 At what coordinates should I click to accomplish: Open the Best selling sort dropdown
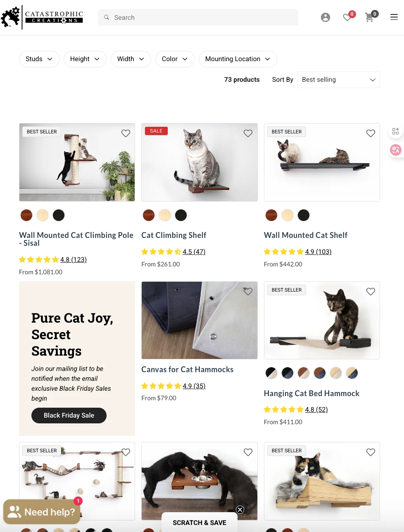(338, 80)
